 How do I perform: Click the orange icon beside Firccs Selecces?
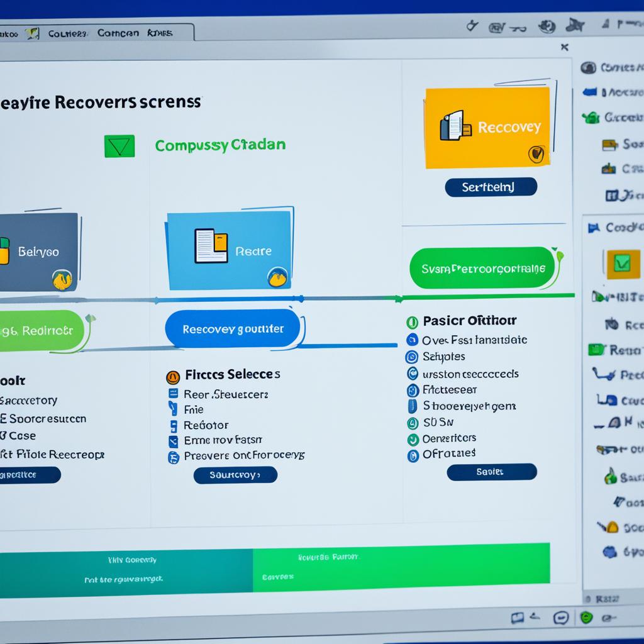click(x=173, y=376)
